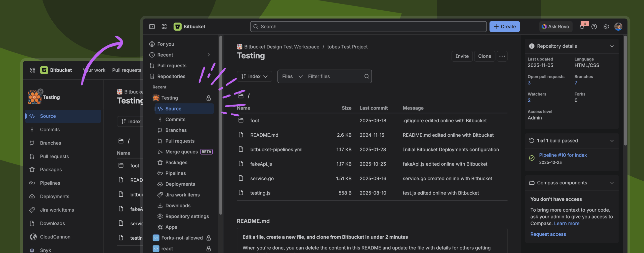The height and width of the screenshot is (253, 644).
Task: Open the app switcher grid icon
Action: click(164, 27)
